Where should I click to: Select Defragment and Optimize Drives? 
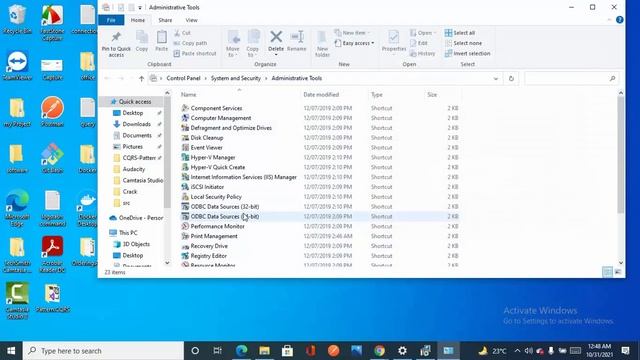[231, 128]
